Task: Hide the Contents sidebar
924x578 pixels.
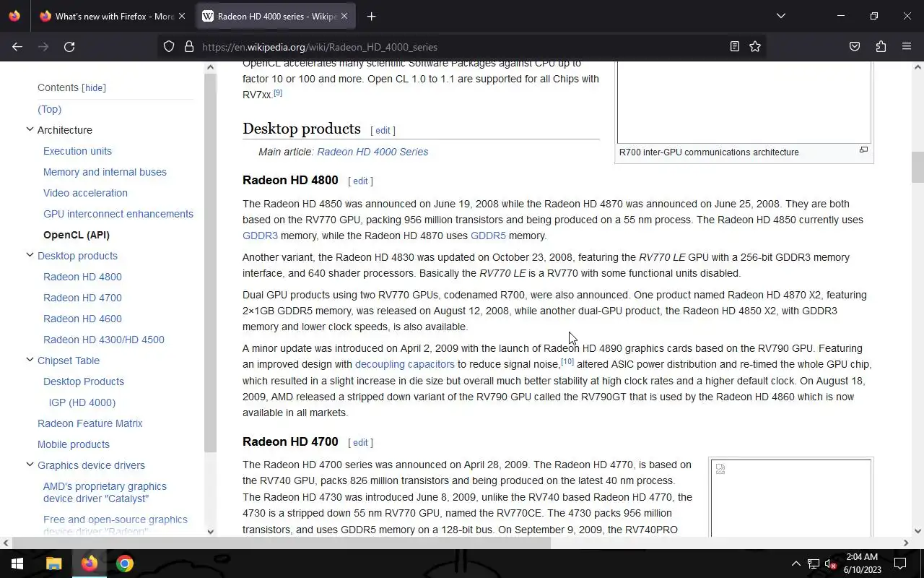Action: click(94, 88)
